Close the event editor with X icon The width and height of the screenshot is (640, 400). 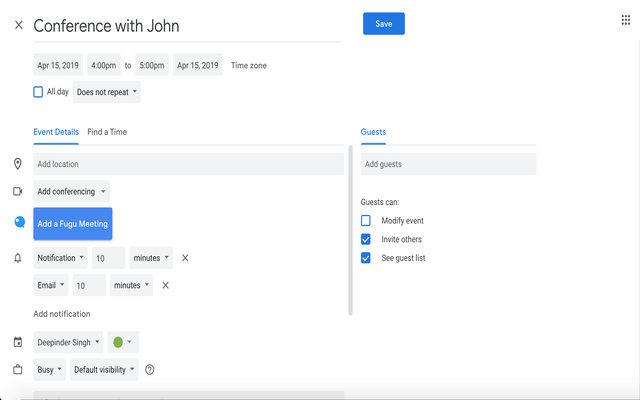point(18,25)
